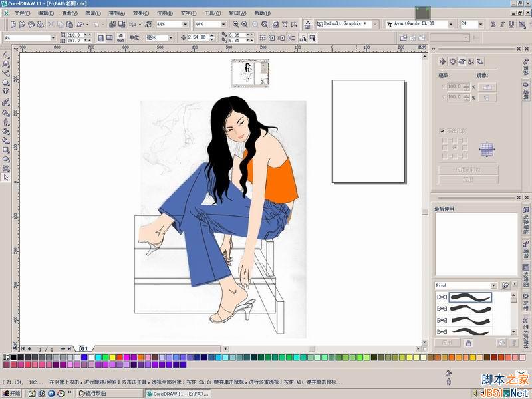Apply underline text formatting

[x=511, y=24]
